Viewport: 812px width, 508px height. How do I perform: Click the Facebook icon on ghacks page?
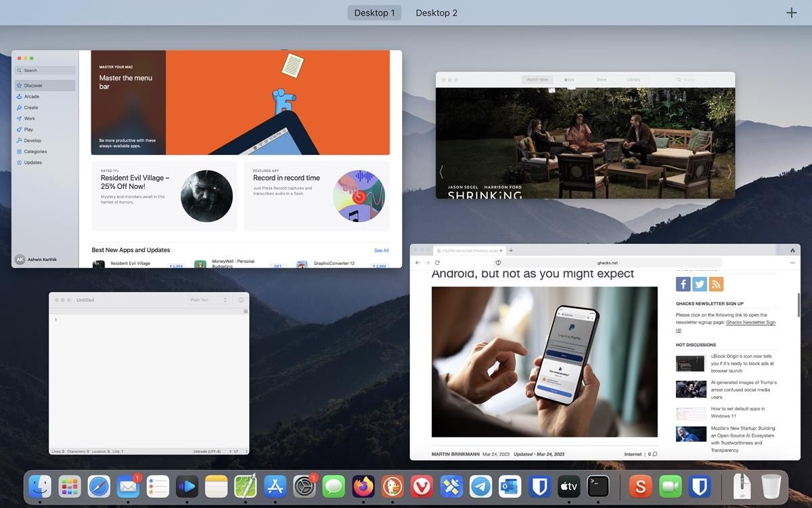coord(683,284)
